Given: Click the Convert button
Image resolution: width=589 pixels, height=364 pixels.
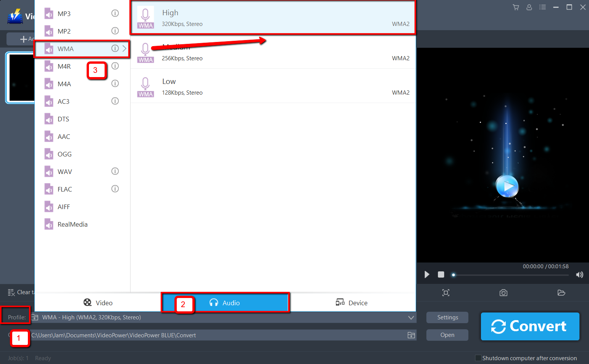Looking at the screenshot, I should (530, 327).
